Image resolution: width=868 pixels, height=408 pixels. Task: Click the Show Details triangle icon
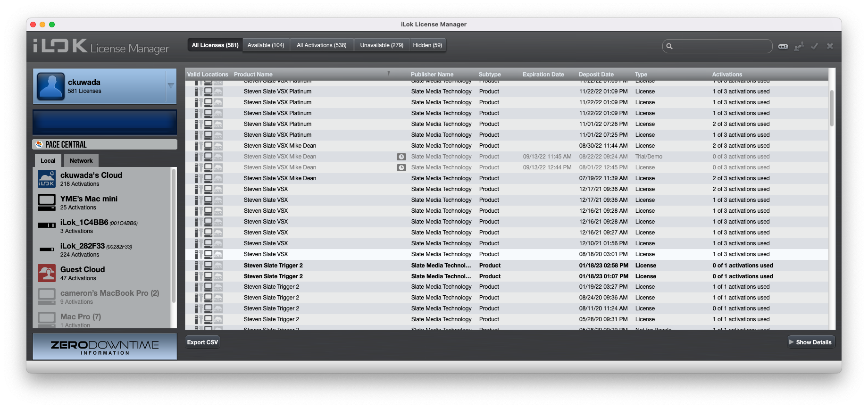(791, 342)
